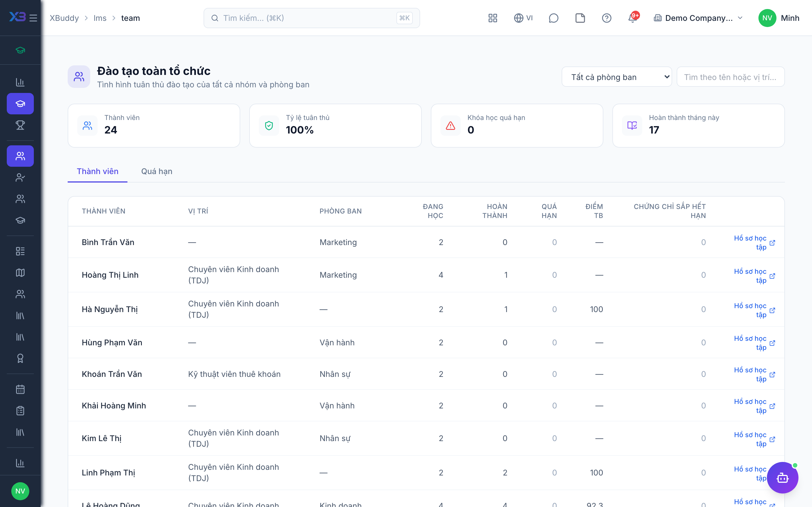812x507 pixels.
Task: Switch language with the VI globe toggle
Action: (x=523, y=18)
